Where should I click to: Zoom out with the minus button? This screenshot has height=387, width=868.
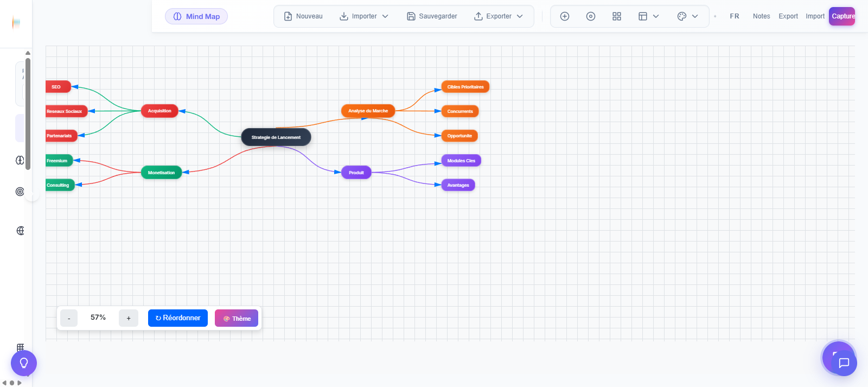[69, 318]
